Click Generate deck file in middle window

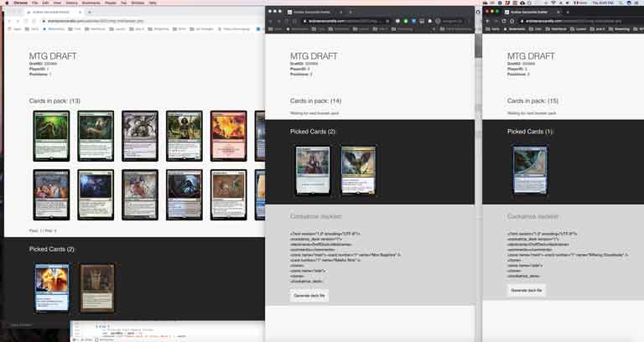309,296
